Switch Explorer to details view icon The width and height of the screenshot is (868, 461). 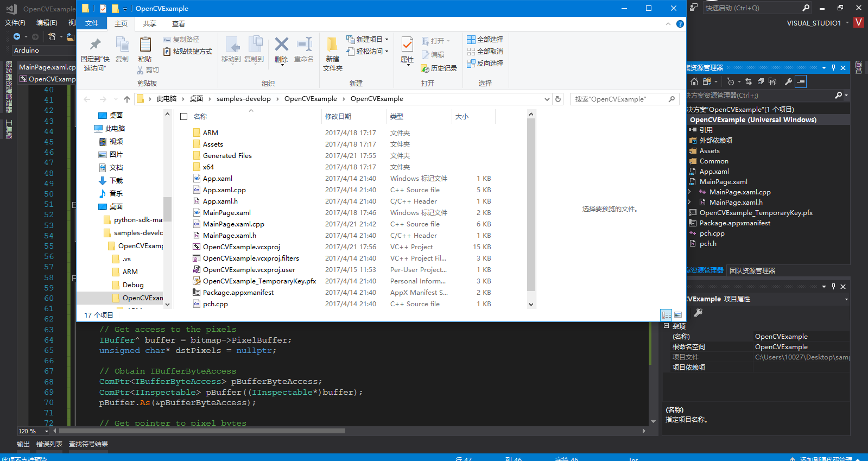[x=666, y=315]
